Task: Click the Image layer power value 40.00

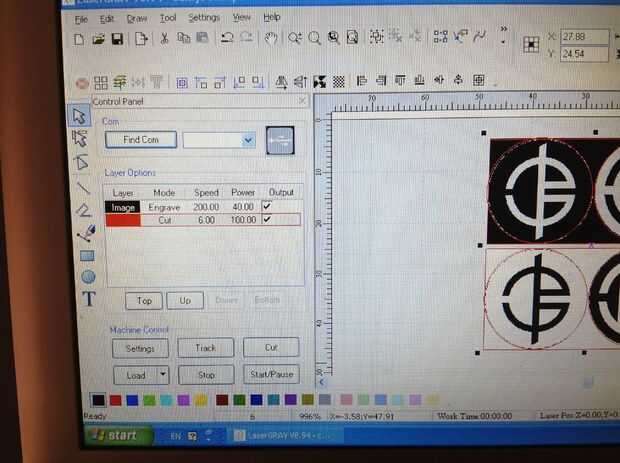Action: point(243,207)
